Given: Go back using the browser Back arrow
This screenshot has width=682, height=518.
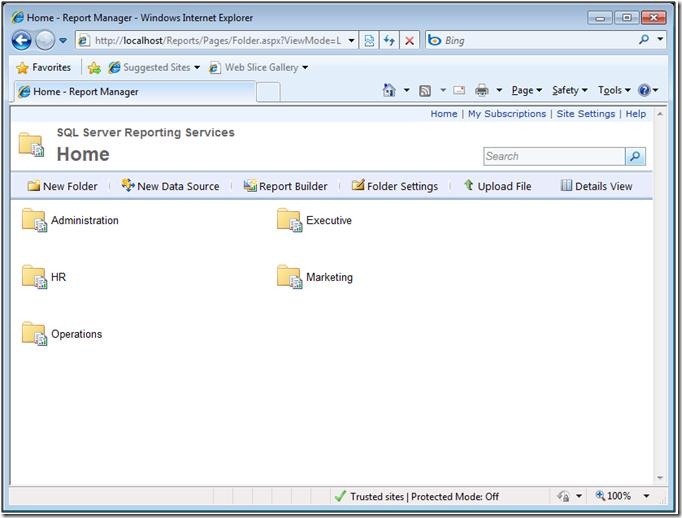Looking at the screenshot, I should pos(21,40).
